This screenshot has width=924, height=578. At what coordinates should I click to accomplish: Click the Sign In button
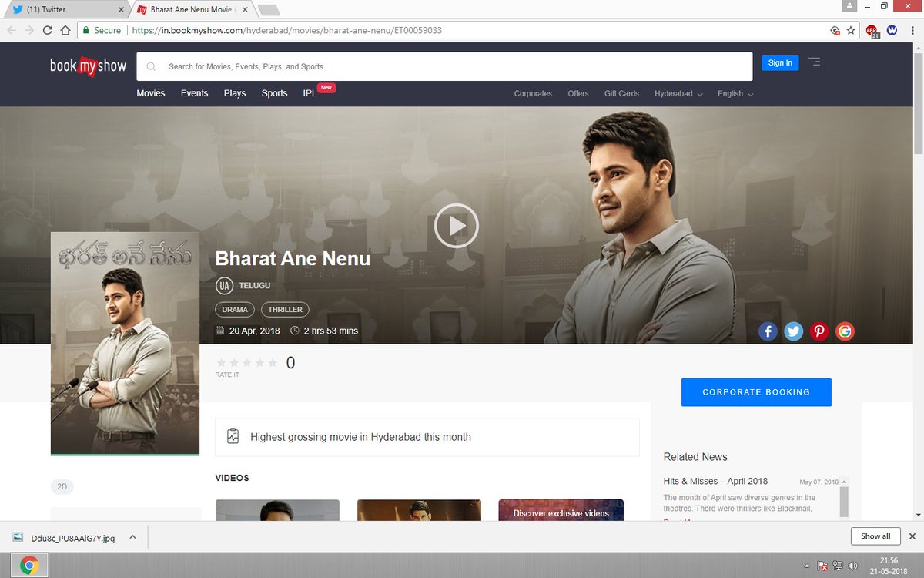tap(780, 63)
